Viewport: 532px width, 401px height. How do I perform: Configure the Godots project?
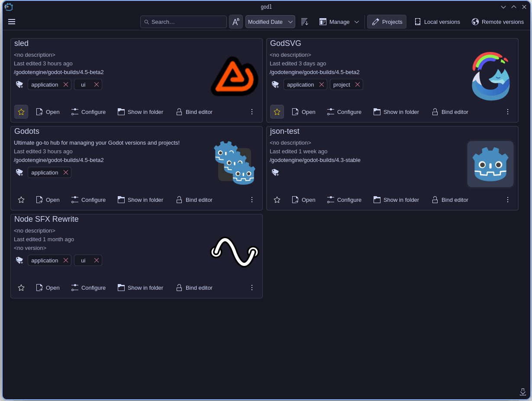coord(89,200)
